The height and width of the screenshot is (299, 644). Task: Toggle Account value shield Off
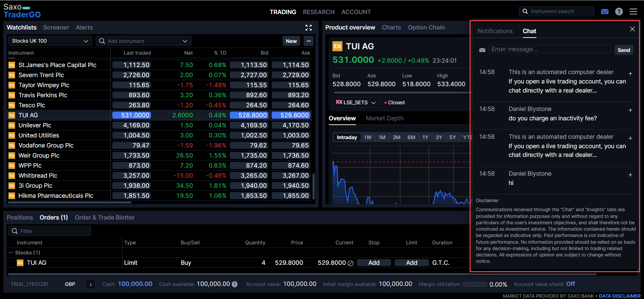click(571, 284)
